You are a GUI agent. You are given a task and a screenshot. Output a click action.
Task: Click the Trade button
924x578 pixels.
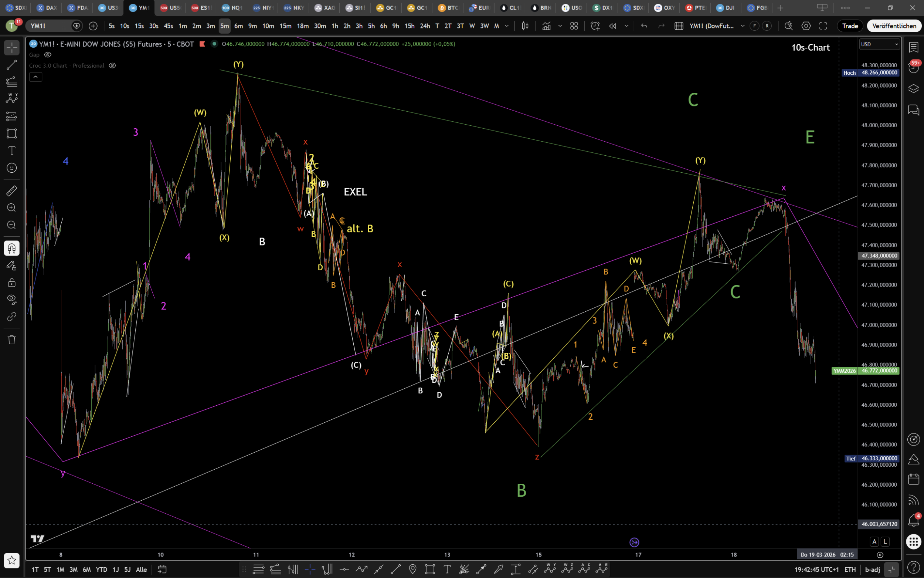850,26
